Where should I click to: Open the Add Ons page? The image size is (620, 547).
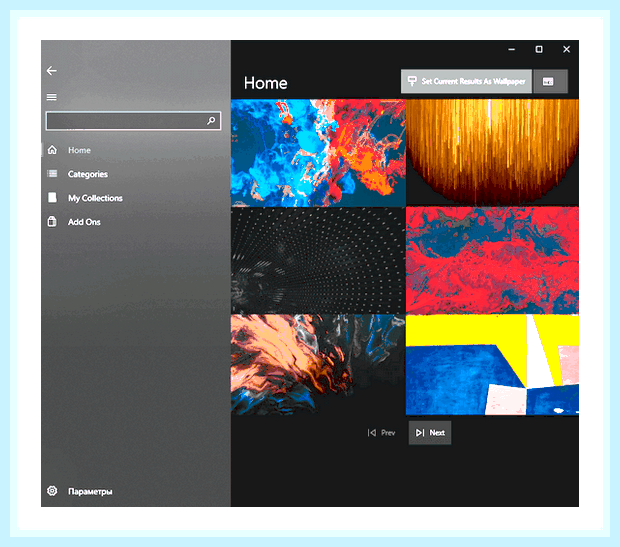[84, 222]
